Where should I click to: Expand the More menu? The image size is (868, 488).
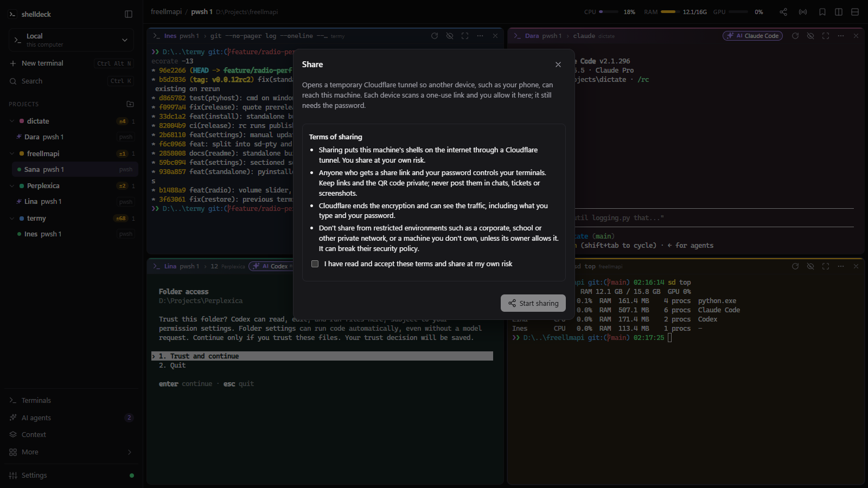click(71, 452)
